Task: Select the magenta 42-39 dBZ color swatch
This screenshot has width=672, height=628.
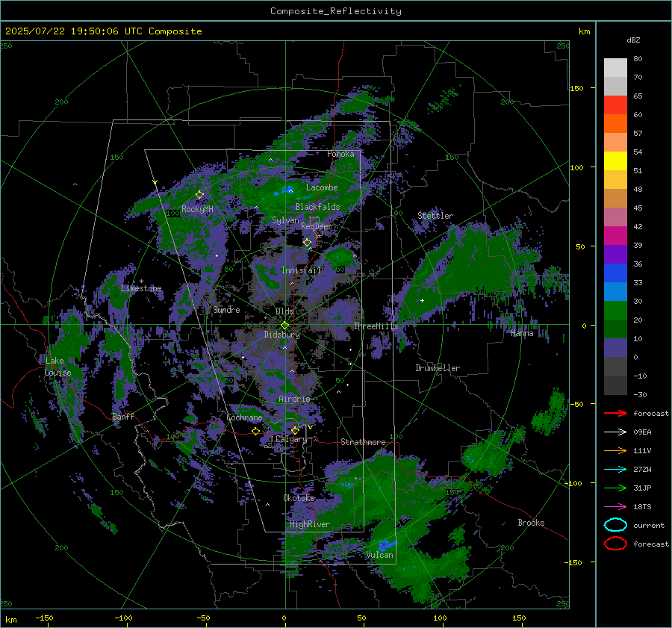Action: click(x=615, y=236)
